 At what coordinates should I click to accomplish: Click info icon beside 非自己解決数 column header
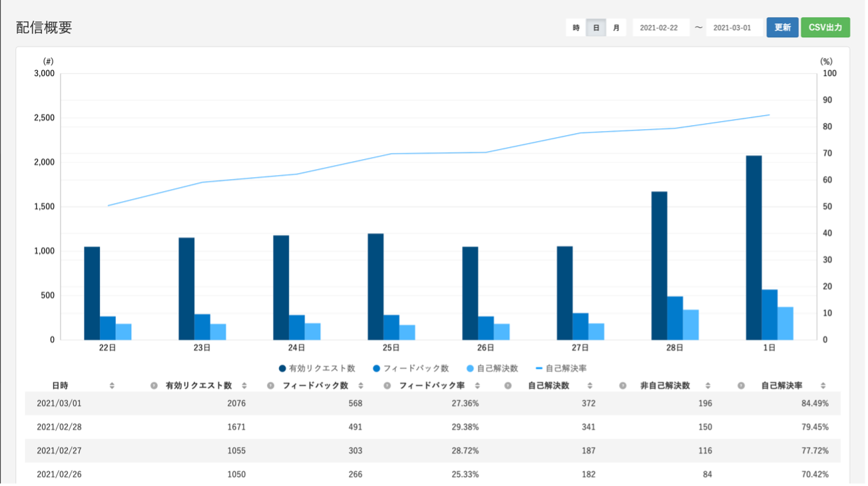click(623, 385)
